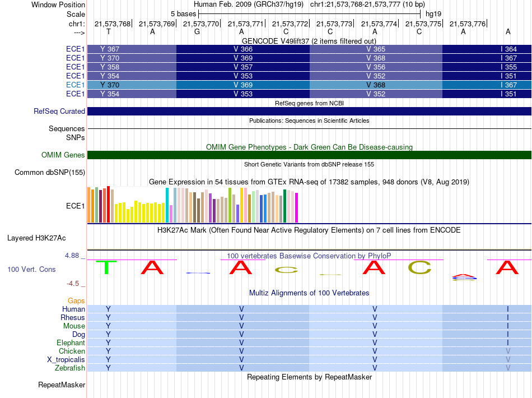Screen dimensions: 532x398
Task: Select codon V 366 in ECE1 transcript
Action: pyautogui.click(x=243, y=49)
